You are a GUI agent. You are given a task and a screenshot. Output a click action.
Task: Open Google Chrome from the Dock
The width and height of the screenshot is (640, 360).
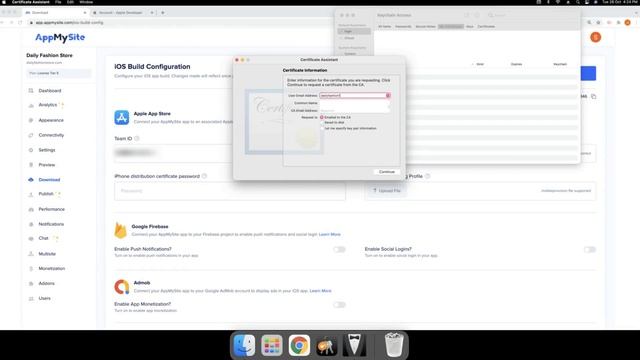pos(299,345)
